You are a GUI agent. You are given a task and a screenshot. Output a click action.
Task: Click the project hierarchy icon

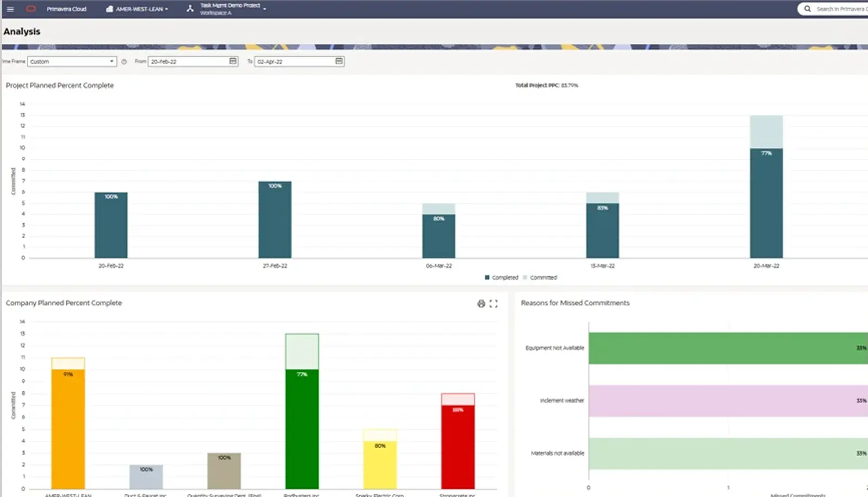(x=190, y=9)
